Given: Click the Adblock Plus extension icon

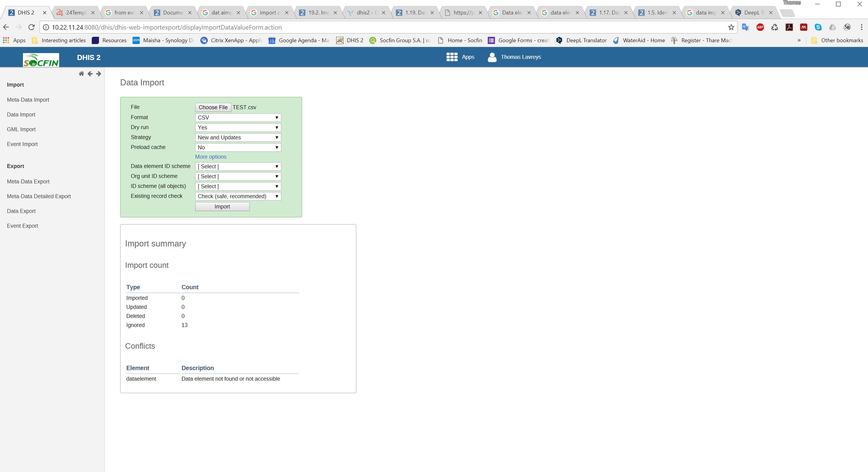Looking at the screenshot, I should tap(760, 27).
